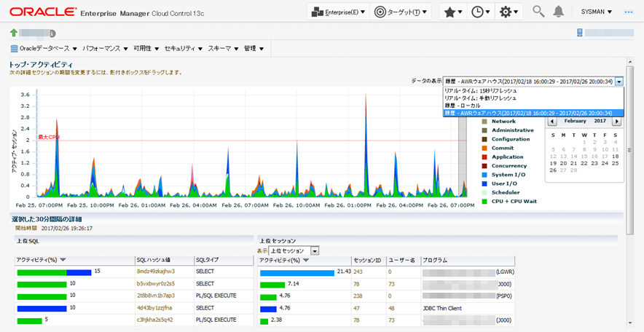Screen dimensions: 644x332
Task: Toggle the データの表示 dropdown arrow
Action: [619, 82]
